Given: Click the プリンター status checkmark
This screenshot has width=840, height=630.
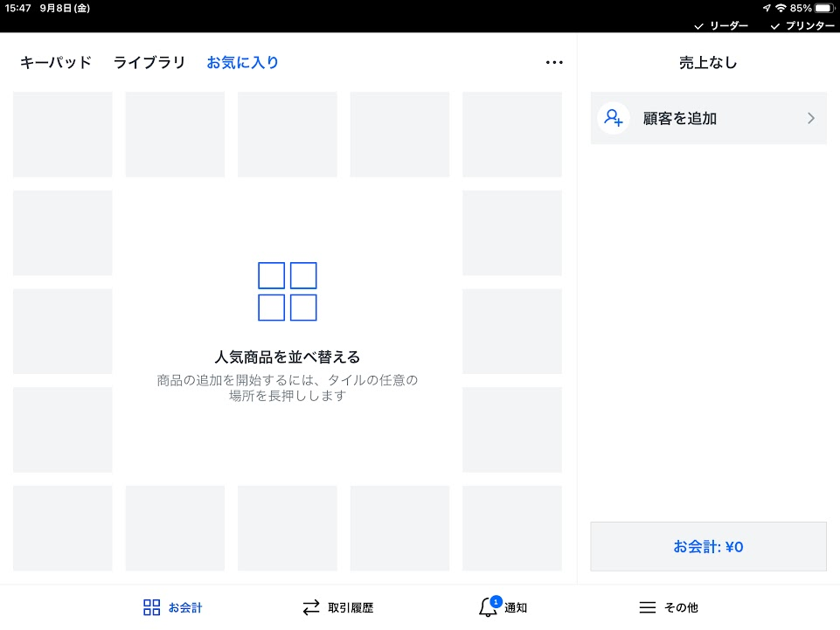Looking at the screenshot, I should pyautogui.click(x=775, y=26).
